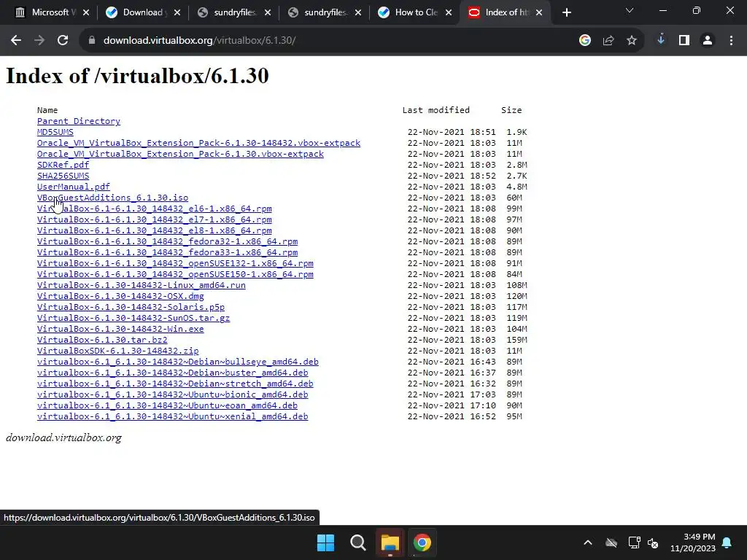Open the Chrome profile menu
This screenshot has height=560, width=747.
708,41
